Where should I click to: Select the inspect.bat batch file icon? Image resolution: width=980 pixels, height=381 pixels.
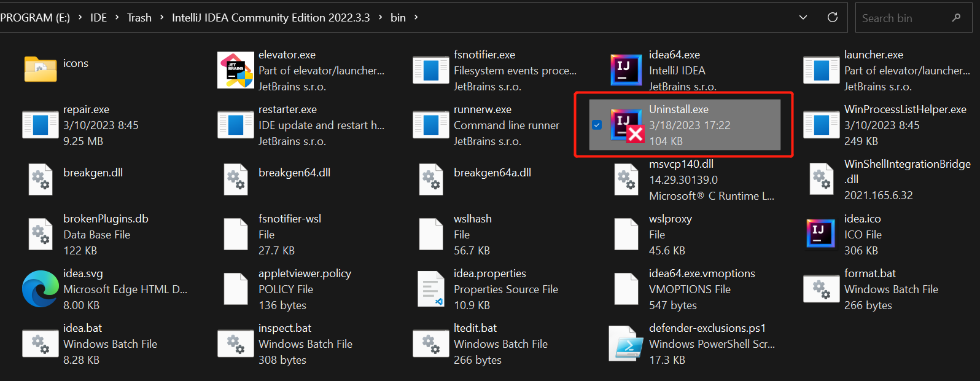tap(236, 344)
